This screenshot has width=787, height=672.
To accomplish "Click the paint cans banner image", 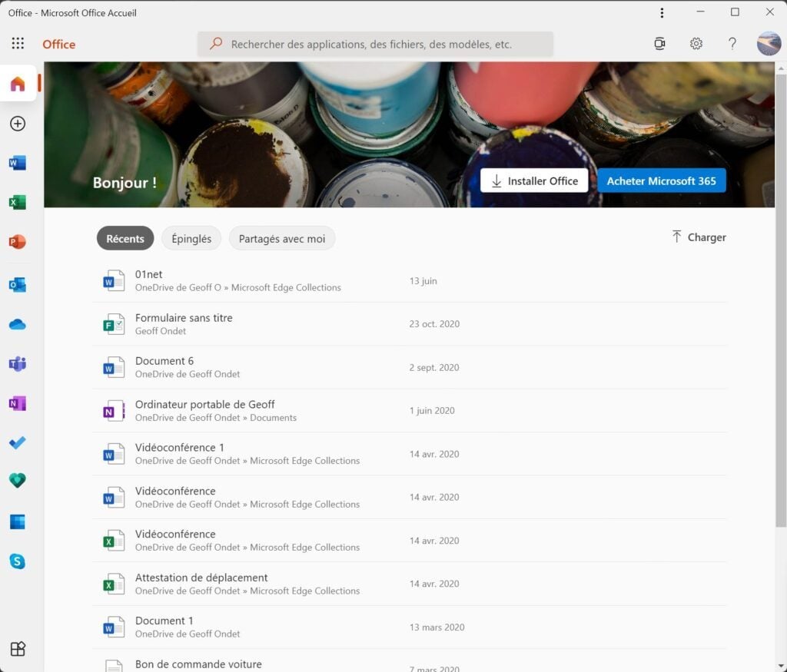I will pos(409,134).
